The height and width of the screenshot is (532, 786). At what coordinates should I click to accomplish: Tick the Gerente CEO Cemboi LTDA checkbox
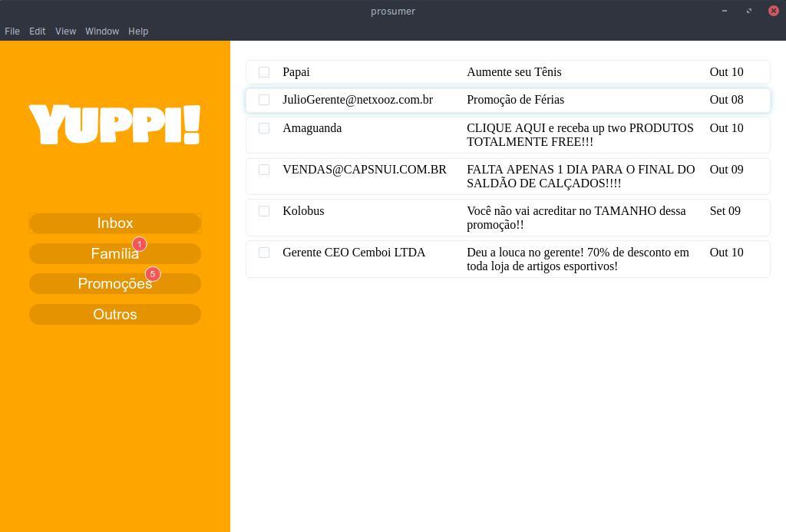click(264, 253)
